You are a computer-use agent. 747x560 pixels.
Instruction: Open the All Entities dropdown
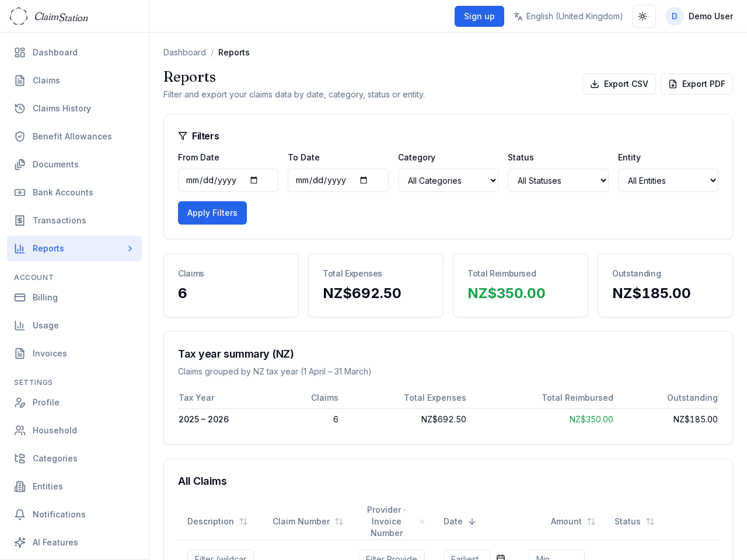point(668,180)
